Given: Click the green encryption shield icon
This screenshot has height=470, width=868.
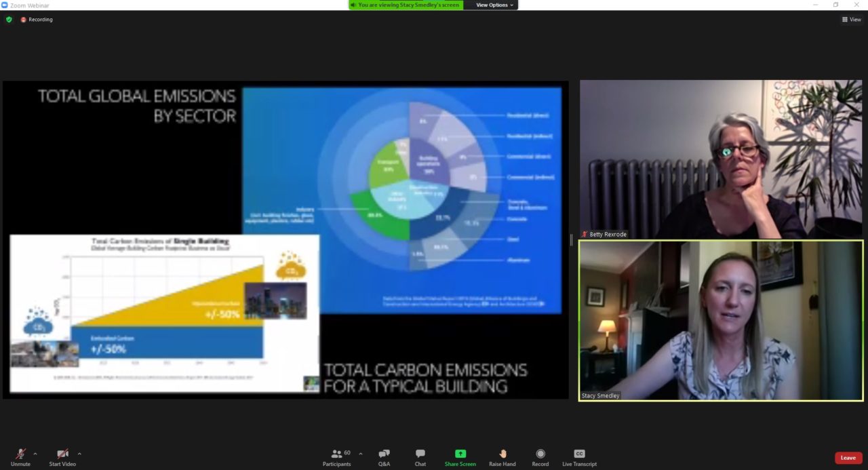Looking at the screenshot, I should point(9,20).
